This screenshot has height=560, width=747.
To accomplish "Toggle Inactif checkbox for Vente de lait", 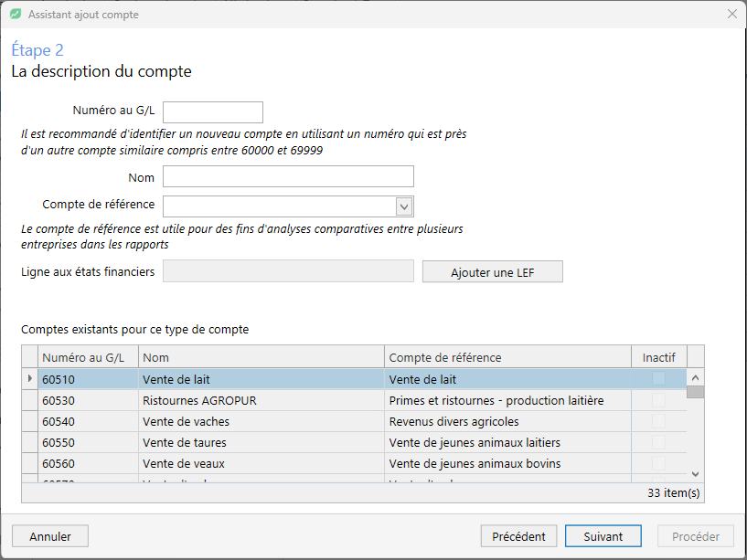I will click(x=659, y=379).
